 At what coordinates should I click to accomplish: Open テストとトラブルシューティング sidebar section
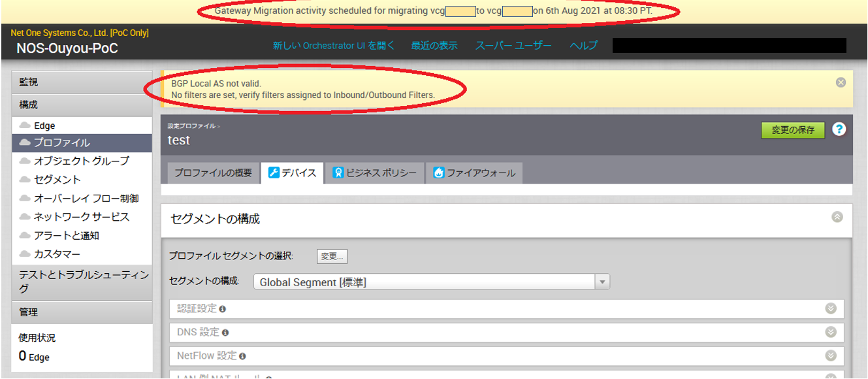click(x=82, y=282)
